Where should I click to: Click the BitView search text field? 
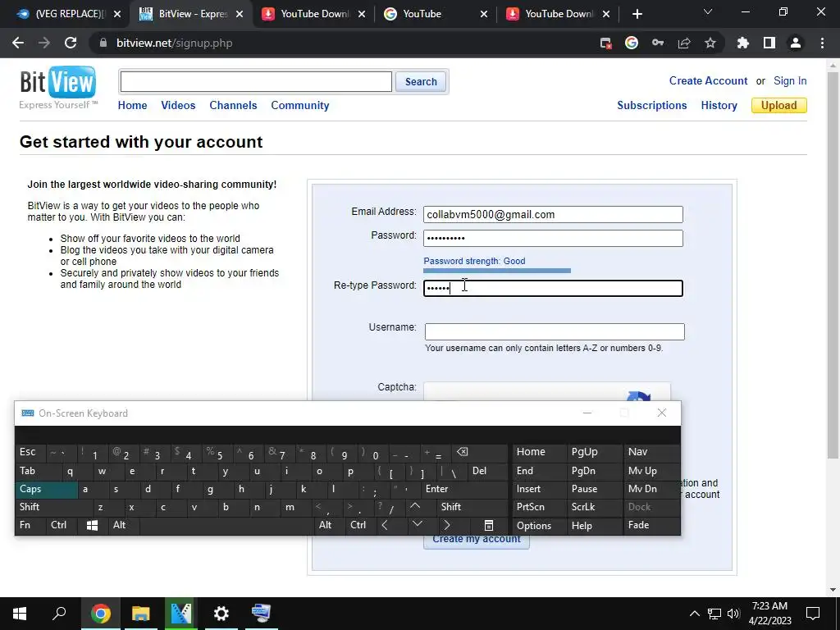point(256,82)
